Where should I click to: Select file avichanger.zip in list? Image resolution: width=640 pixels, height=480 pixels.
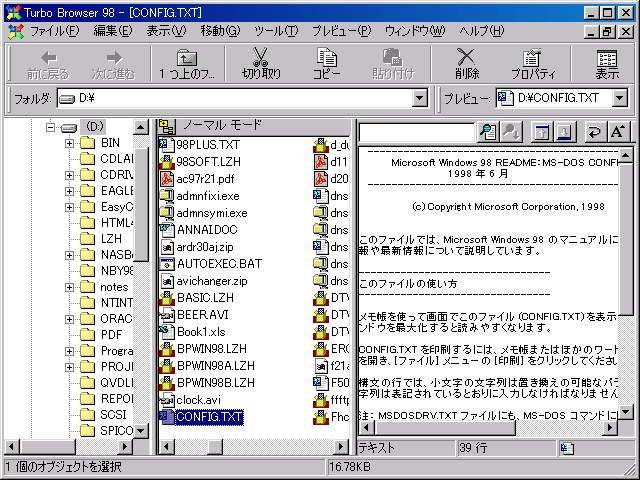pyautogui.click(x=212, y=281)
